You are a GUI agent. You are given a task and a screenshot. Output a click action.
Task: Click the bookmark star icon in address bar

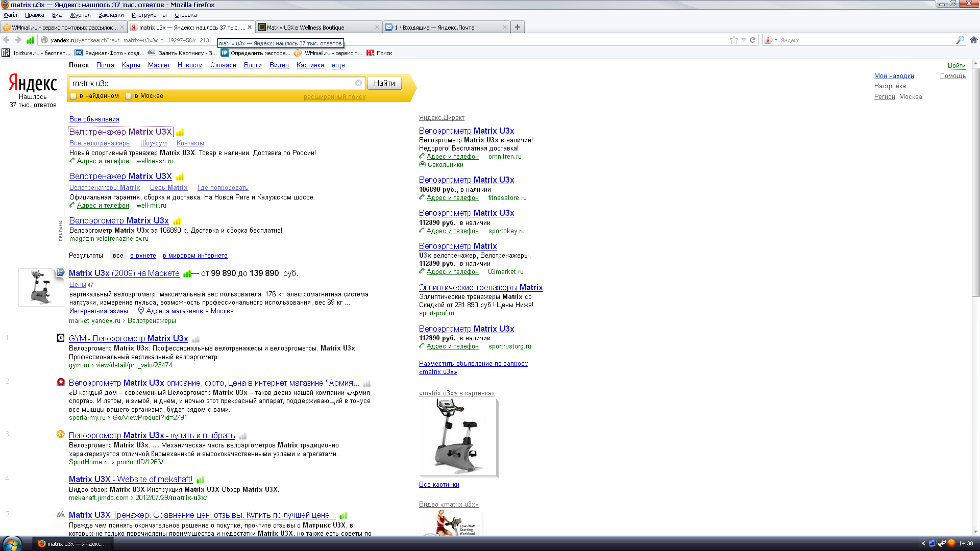(733, 40)
